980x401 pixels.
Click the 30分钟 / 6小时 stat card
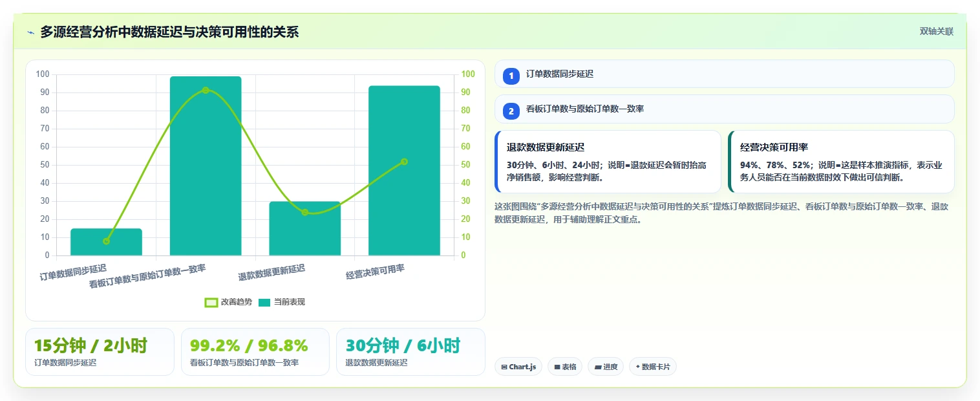(410, 352)
